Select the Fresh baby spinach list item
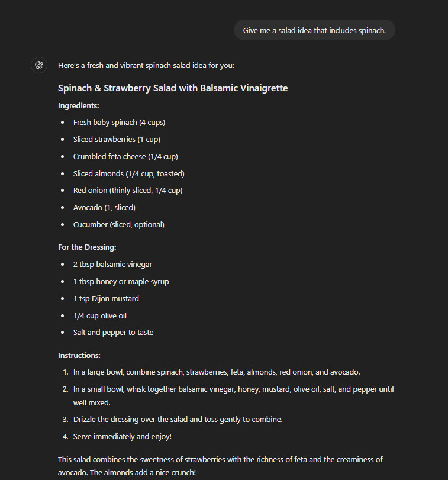This screenshot has width=448, height=480. tap(119, 123)
